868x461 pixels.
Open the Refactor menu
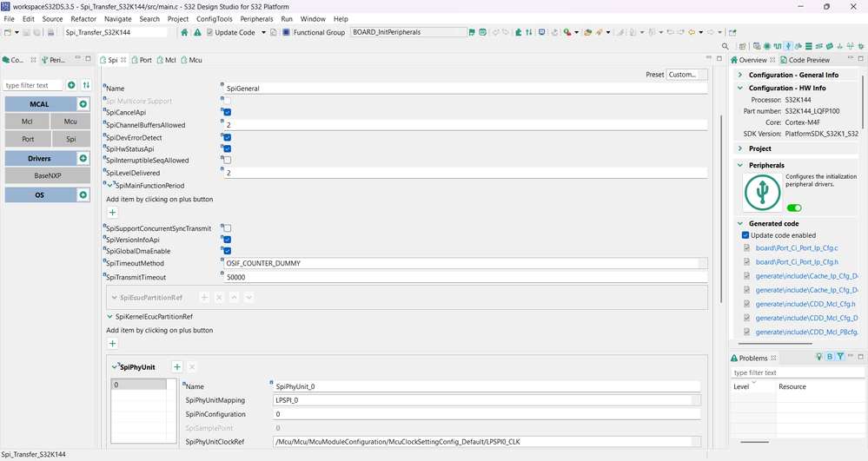pyautogui.click(x=83, y=19)
